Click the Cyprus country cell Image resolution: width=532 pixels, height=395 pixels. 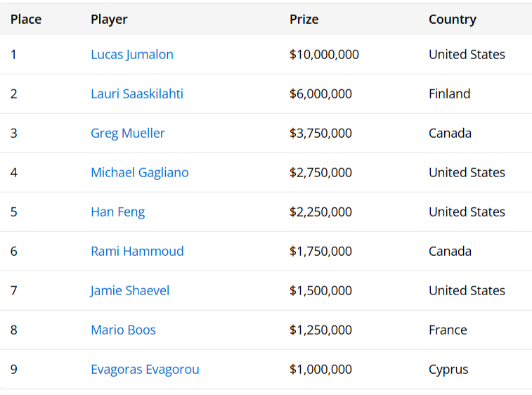pyautogui.click(x=448, y=370)
